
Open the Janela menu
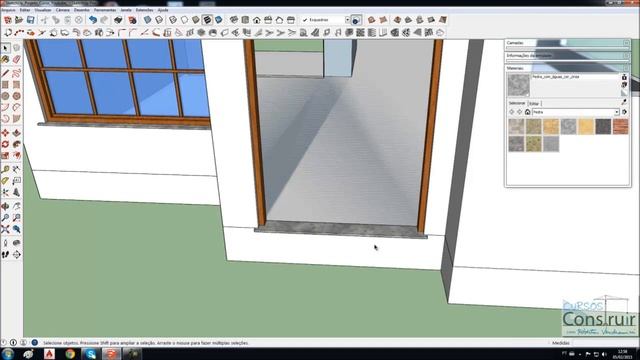(x=126, y=10)
